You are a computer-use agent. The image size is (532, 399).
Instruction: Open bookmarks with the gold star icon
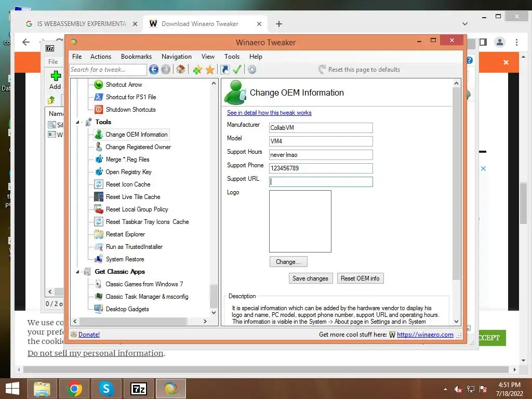[210, 70]
